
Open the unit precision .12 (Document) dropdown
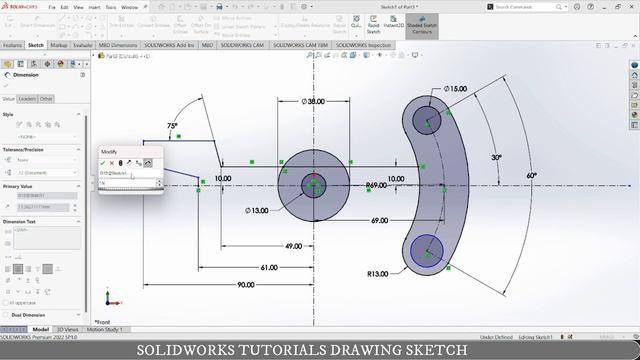click(x=47, y=173)
